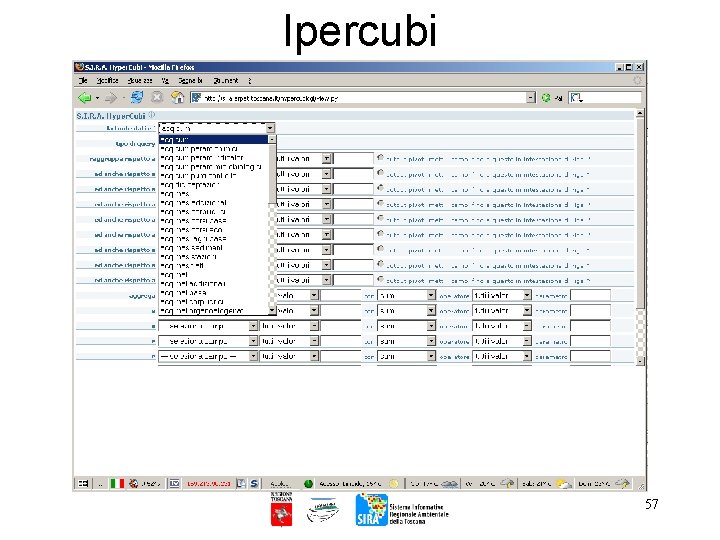The height and width of the screenshot is (540, 720).
Task: Click the Firefox back arrow button
Action: [x=84, y=98]
